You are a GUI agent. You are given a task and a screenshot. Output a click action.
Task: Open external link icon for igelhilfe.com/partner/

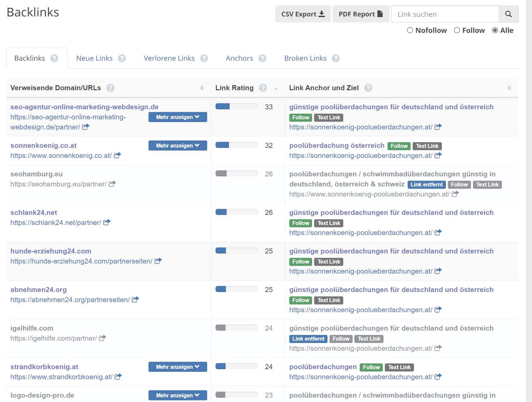[x=103, y=338]
